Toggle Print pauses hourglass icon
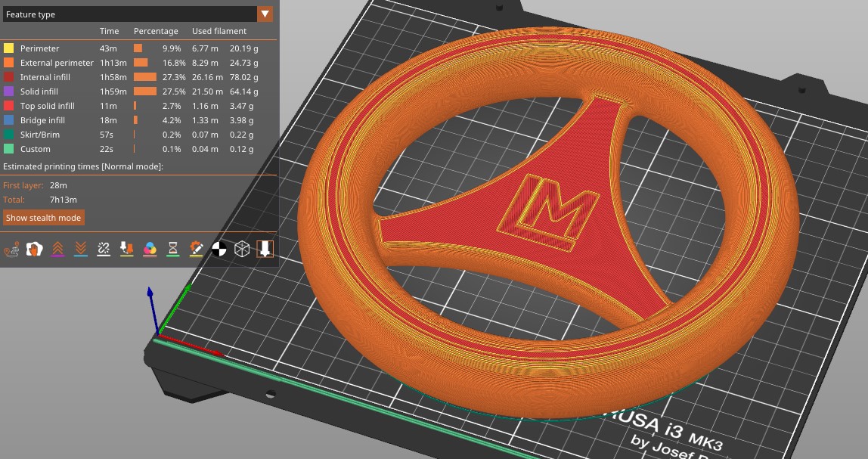This screenshot has width=868, height=459. click(172, 249)
